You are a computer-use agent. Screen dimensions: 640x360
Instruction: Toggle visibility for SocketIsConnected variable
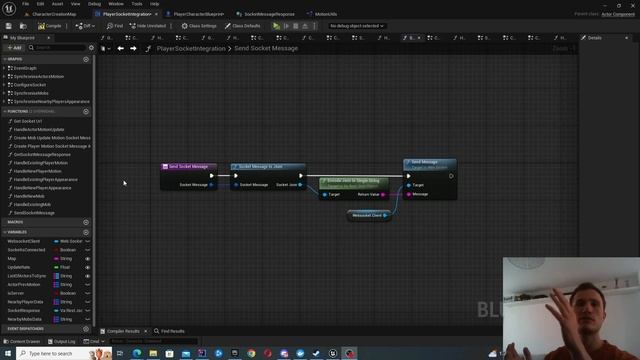tap(87, 250)
